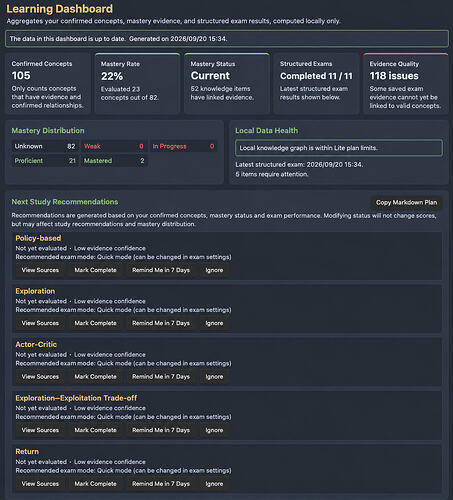Screen dimensions: 453x500
Task: View Sources for Exploration recommendation
Action: tap(40, 323)
